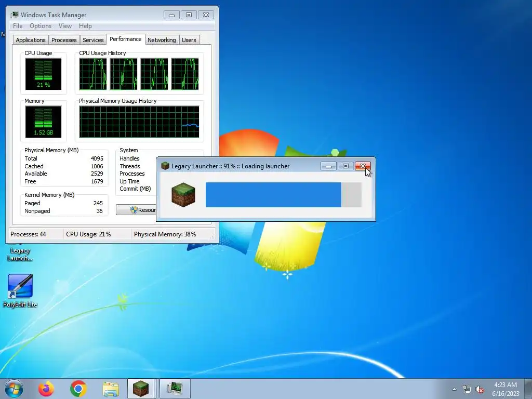532x399 pixels.
Task: Open Firefox from the taskbar
Action: (x=46, y=389)
